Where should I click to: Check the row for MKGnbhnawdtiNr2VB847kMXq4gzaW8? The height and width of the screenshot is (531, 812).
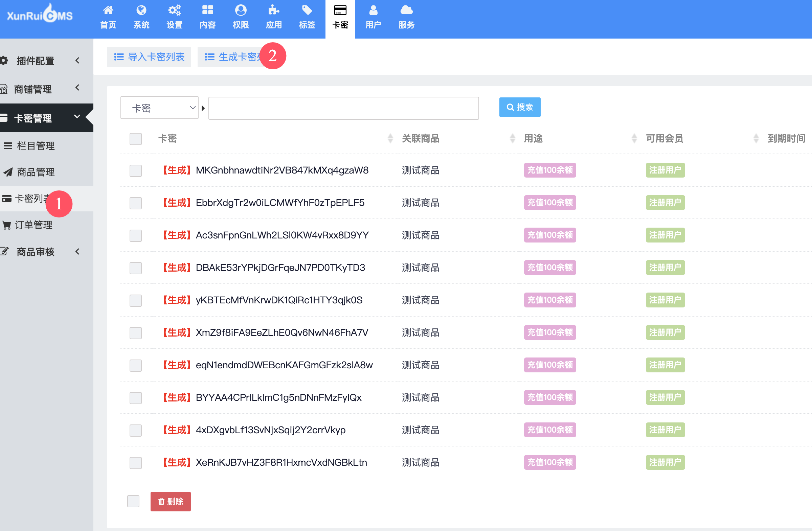coord(135,170)
